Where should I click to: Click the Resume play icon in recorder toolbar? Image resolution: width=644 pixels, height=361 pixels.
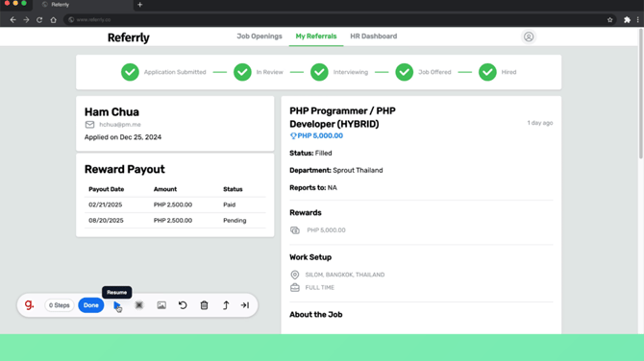click(x=117, y=305)
